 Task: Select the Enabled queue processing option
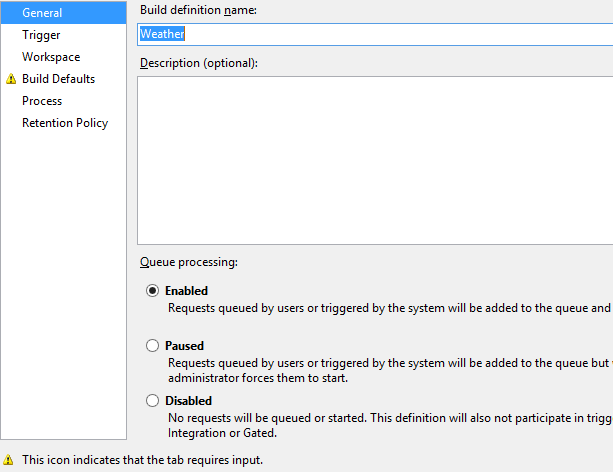[153, 291]
